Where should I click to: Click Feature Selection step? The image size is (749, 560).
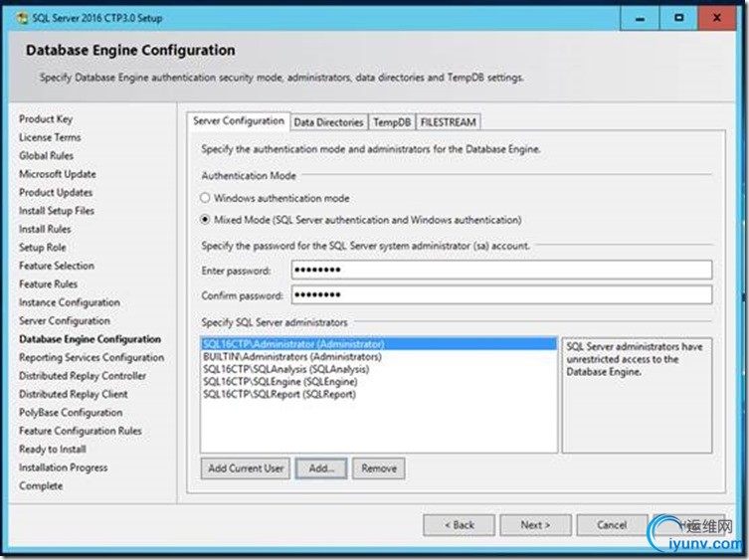coord(57,266)
